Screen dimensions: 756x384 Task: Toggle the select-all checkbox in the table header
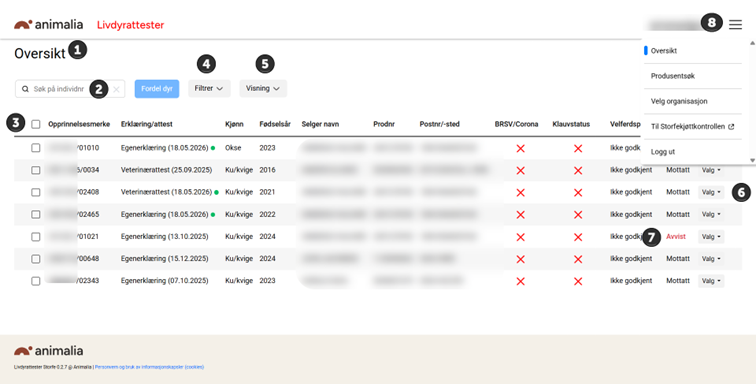(36, 124)
